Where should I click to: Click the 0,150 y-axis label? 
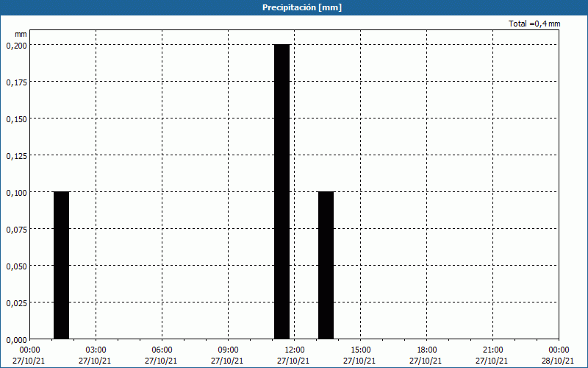click(x=16, y=119)
